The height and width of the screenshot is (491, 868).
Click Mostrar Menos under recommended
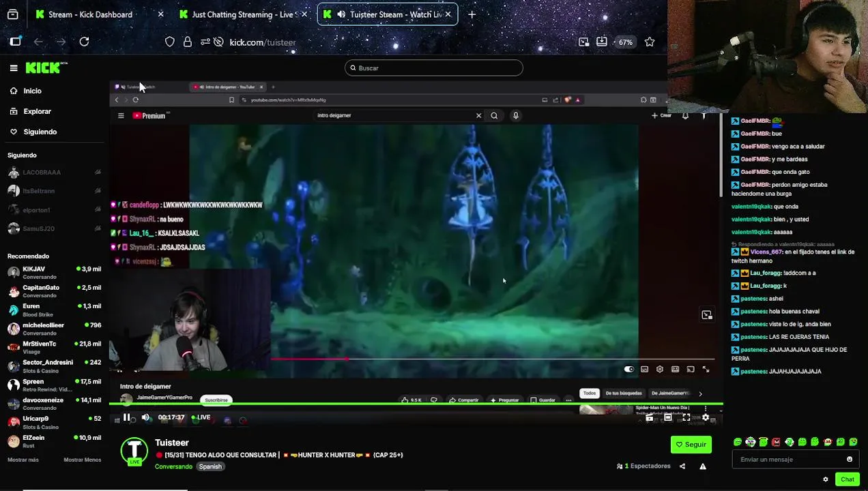(83, 460)
